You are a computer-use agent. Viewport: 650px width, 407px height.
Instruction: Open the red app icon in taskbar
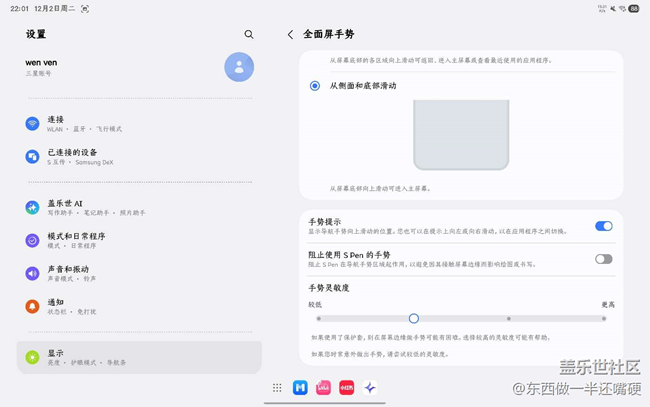click(x=346, y=388)
